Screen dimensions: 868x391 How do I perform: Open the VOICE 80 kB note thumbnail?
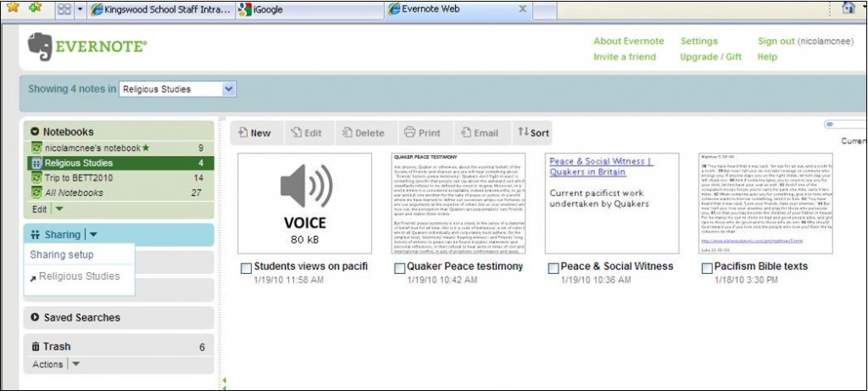(304, 204)
